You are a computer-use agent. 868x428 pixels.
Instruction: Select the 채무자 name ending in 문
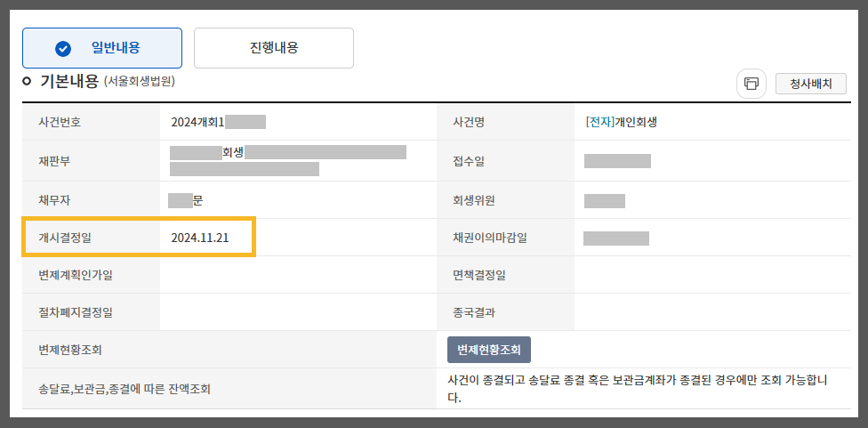pyautogui.click(x=186, y=200)
